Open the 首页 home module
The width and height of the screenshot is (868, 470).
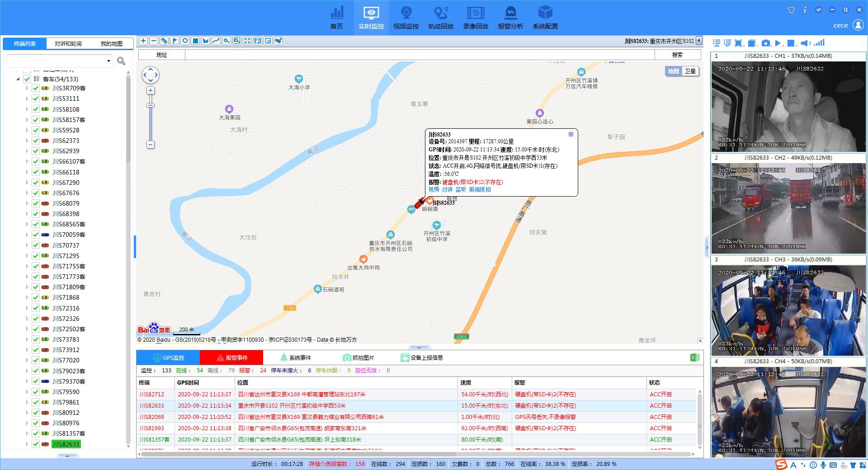pos(336,18)
